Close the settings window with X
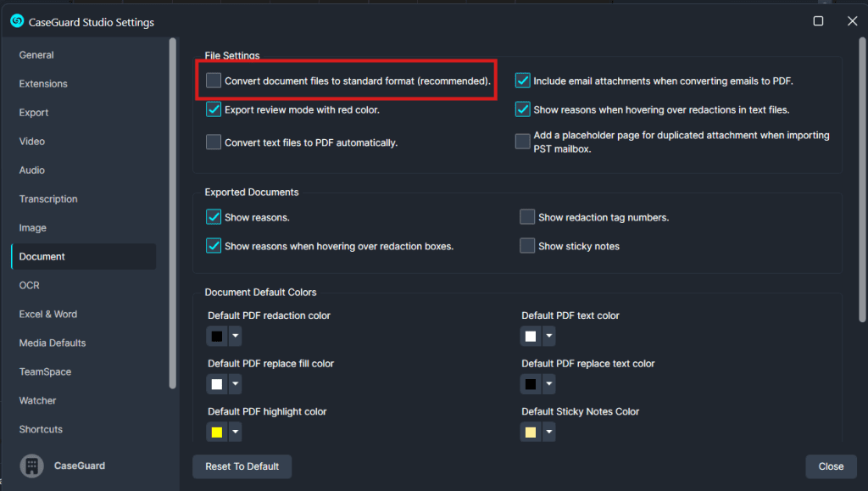This screenshot has width=868, height=491. tap(852, 21)
